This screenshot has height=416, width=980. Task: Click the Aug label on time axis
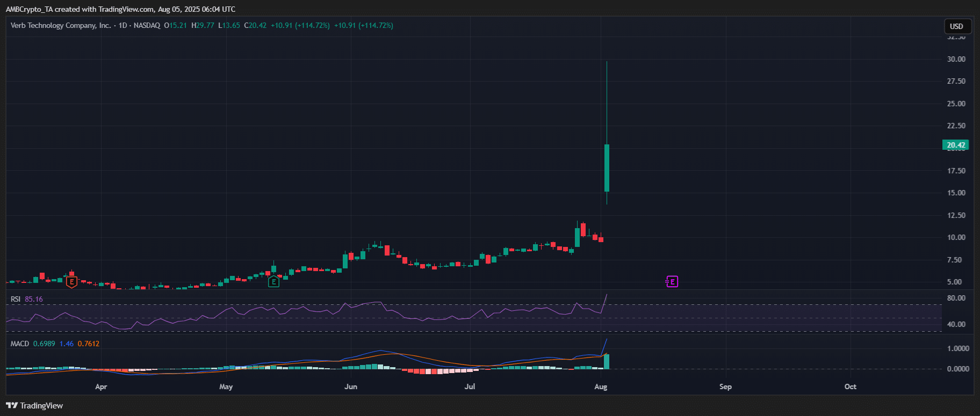pyautogui.click(x=601, y=386)
